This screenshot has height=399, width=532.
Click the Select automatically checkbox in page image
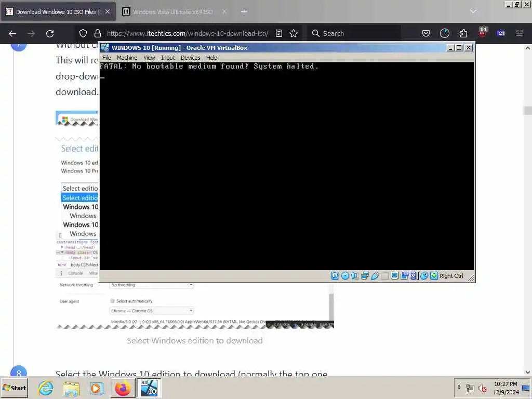click(112, 301)
